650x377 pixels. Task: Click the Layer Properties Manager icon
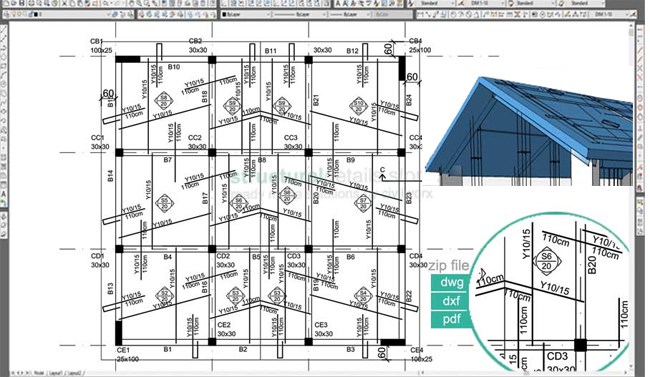(6, 15)
